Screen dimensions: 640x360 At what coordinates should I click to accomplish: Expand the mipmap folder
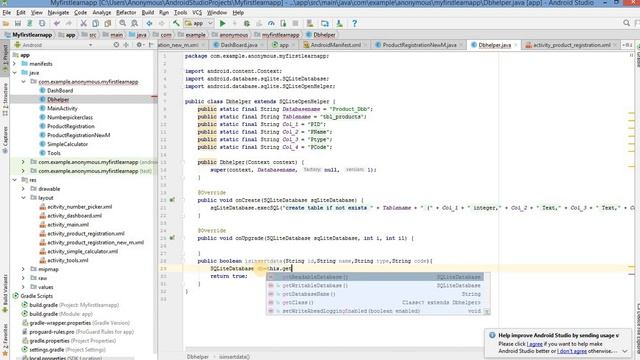(x=23, y=269)
